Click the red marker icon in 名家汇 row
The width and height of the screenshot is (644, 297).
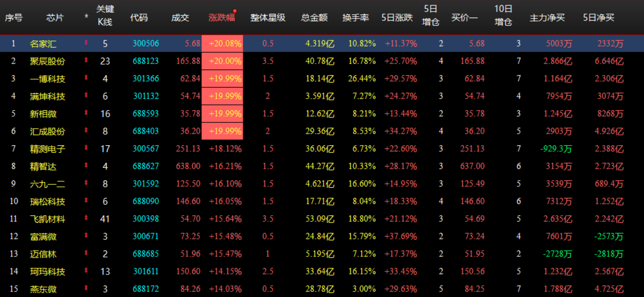86,43
